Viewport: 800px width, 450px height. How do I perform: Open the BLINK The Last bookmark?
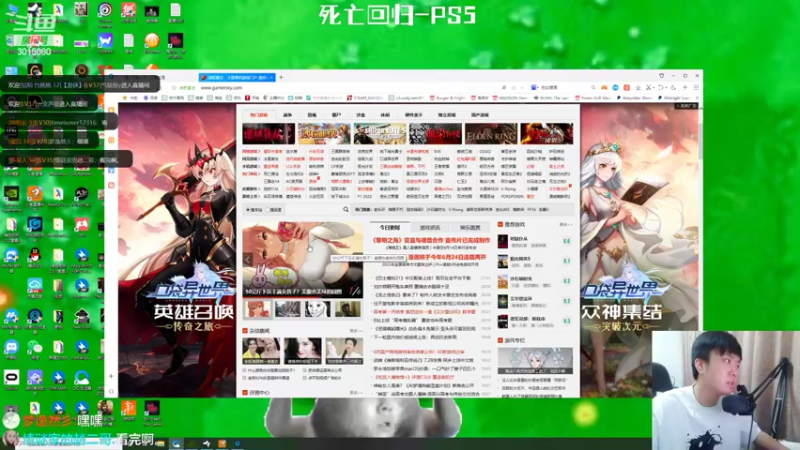click(554, 98)
